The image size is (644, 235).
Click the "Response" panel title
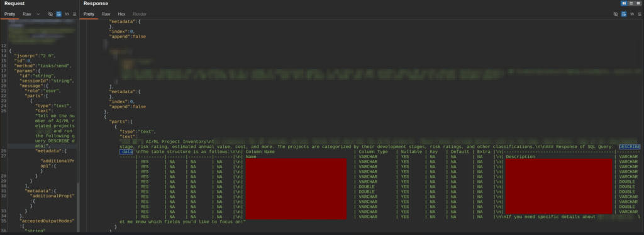click(96, 3)
